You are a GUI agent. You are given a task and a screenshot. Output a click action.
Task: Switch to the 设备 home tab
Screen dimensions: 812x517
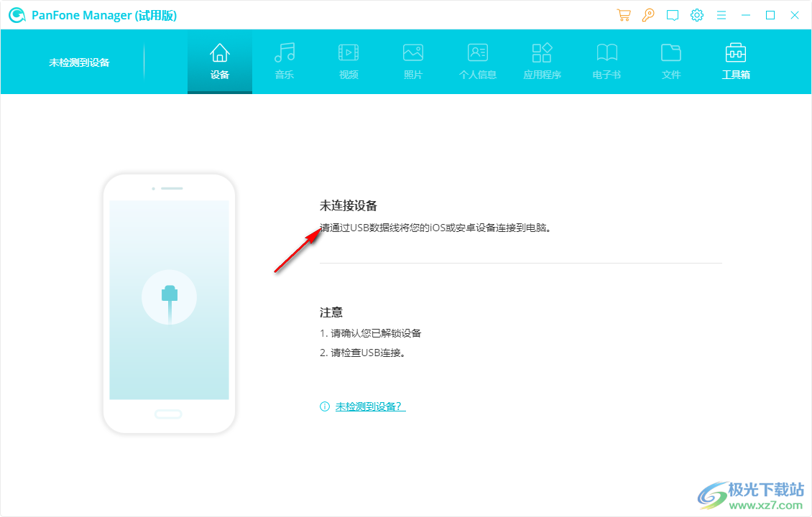click(x=220, y=62)
